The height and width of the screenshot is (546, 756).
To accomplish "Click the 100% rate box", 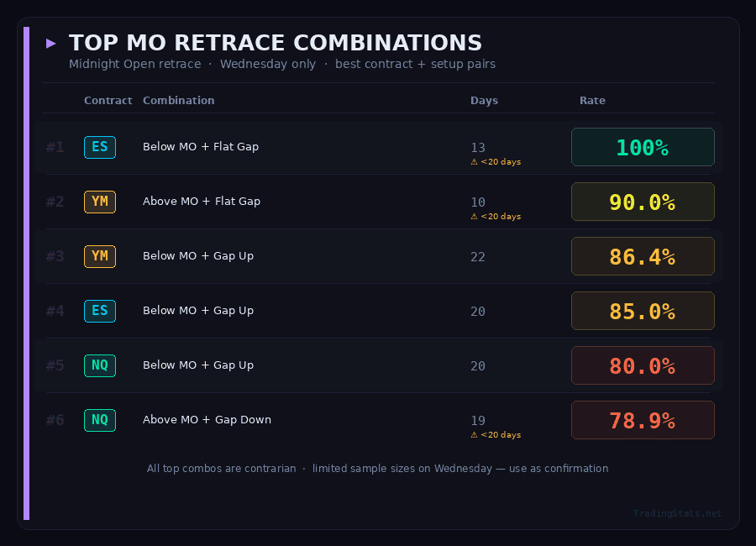I will [643, 147].
